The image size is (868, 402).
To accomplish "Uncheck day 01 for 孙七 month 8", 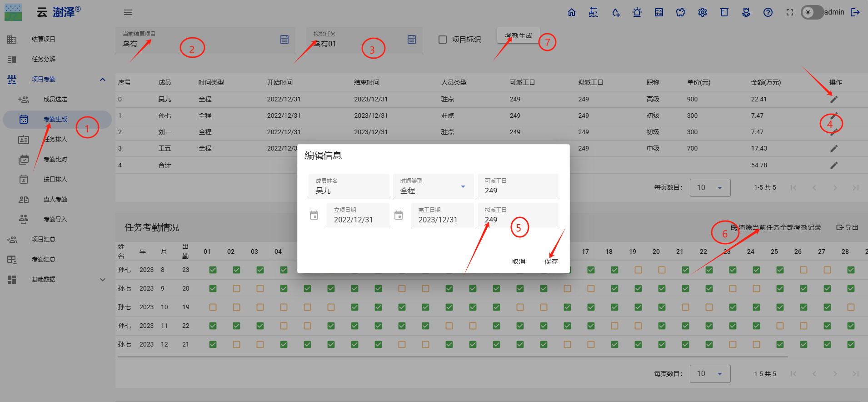I will 213,270.
